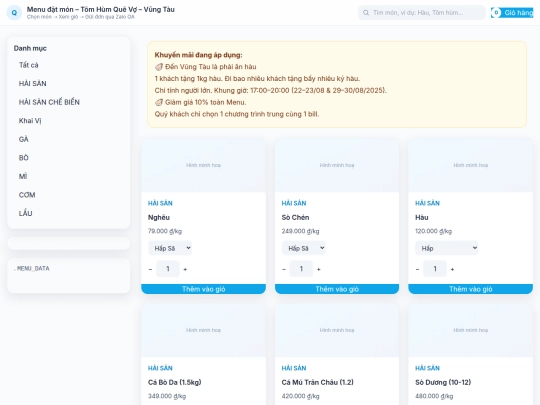Click the 349.000 đ/kg price

point(167,396)
